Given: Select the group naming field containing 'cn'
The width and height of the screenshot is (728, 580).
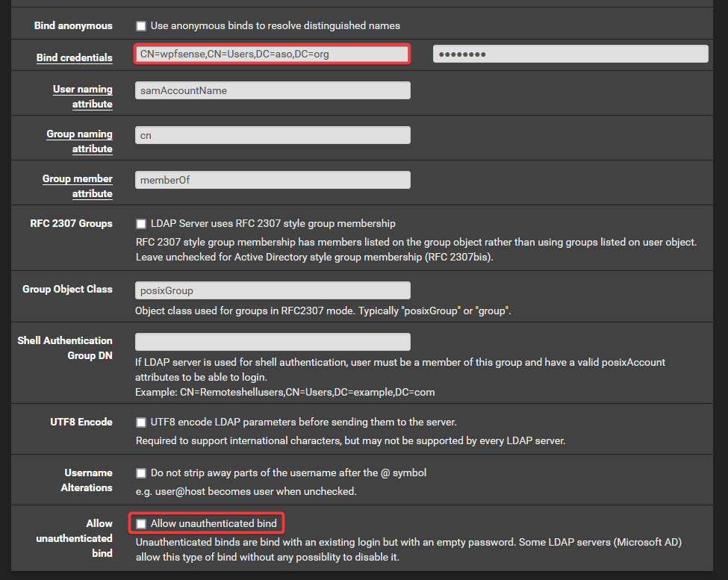Looking at the screenshot, I should click(x=273, y=135).
